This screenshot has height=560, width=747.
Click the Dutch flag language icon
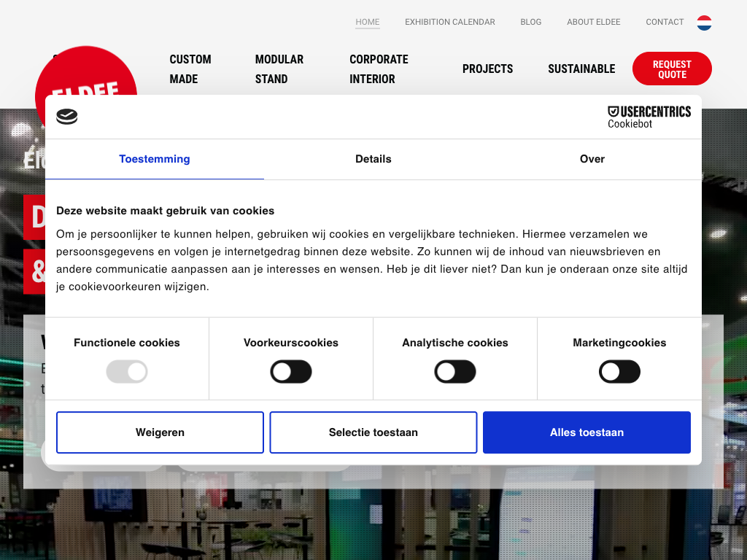click(704, 23)
